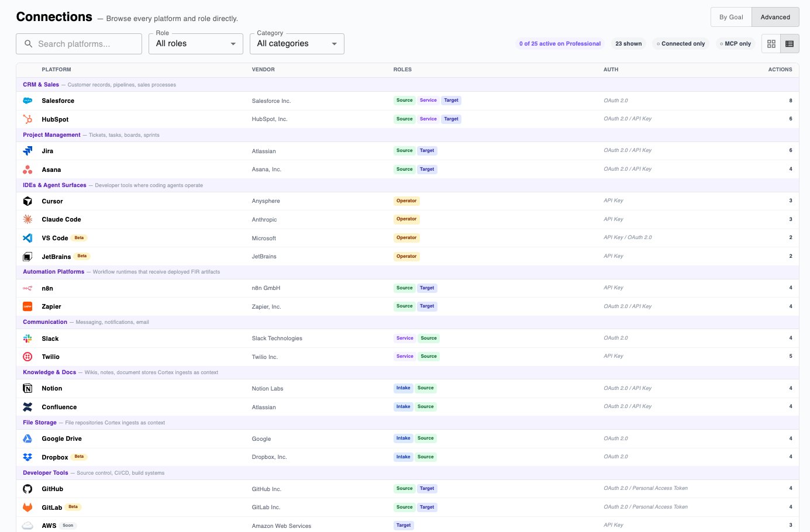
Task: Click the 0 of 25 active on Professional link
Action: tap(559, 43)
